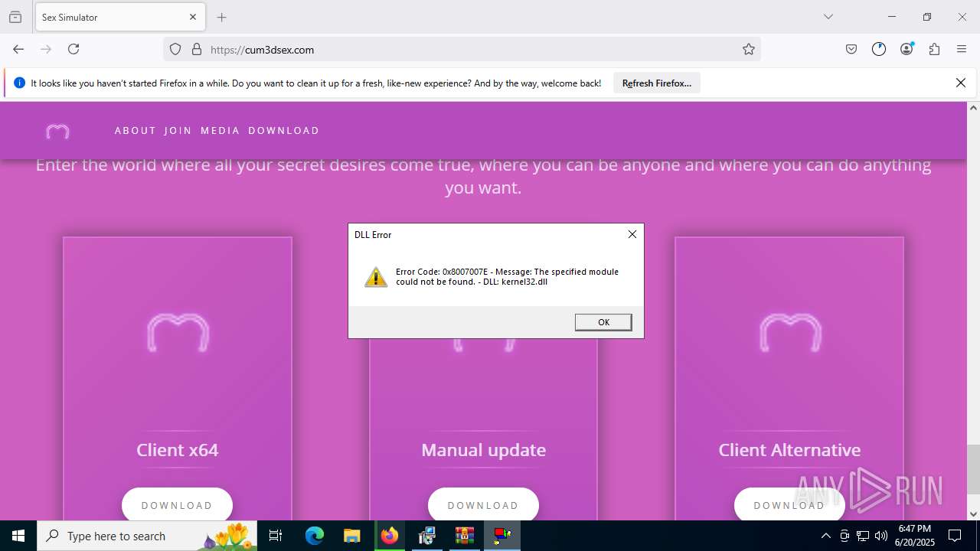Click the site padlock icon
This screenshot has width=980, height=551.
click(197, 49)
